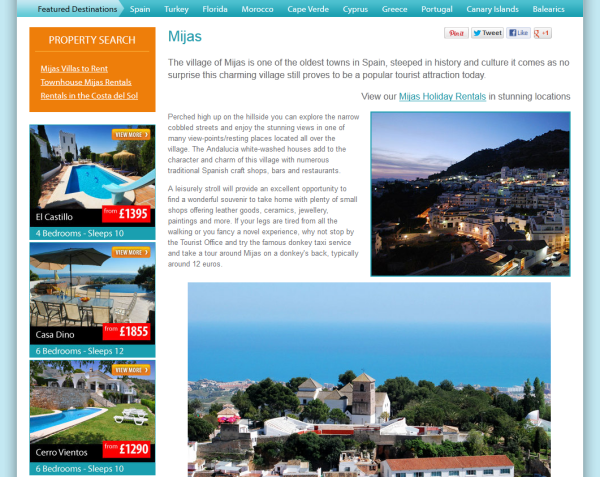
Task: Open the Greece destination page
Action: [x=394, y=9]
